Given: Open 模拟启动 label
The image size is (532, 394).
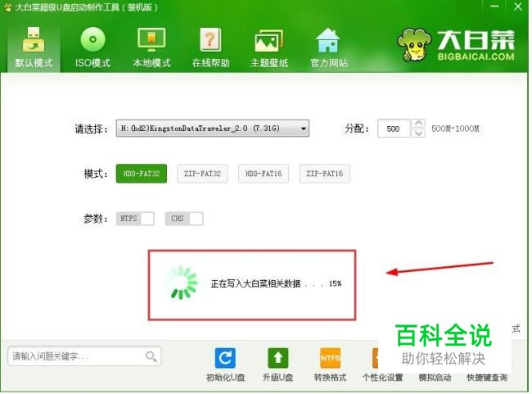Looking at the screenshot, I should click(x=435, y=378).
